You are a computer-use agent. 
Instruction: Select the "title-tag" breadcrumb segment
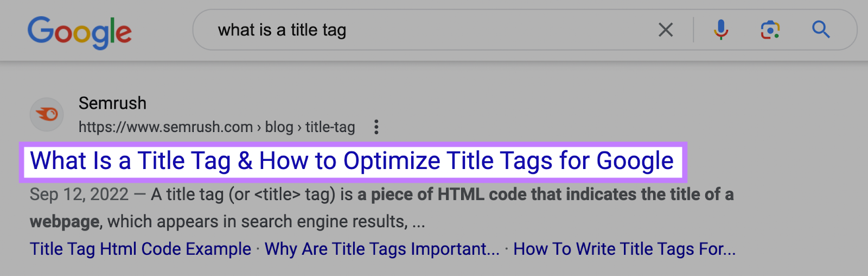pos(330,127)
